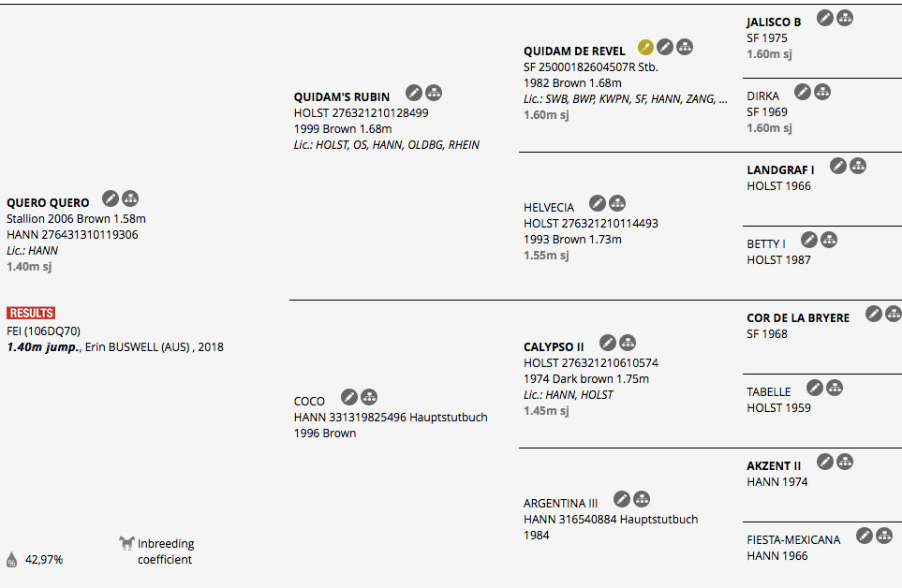Click the edit pencil for ARGENTINA III

[x=622, y=499]
